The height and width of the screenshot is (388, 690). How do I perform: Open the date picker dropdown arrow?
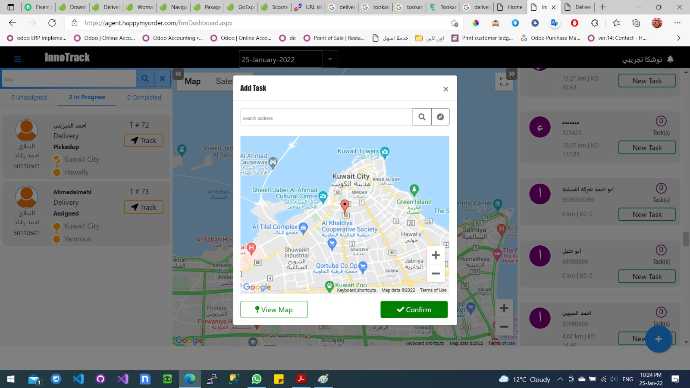330,59
